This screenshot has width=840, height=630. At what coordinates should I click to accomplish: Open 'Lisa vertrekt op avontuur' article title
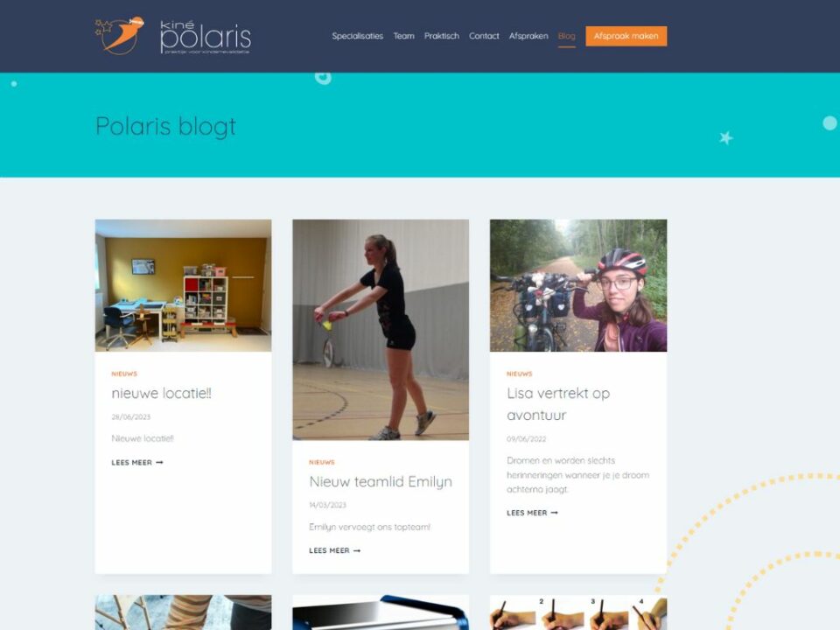pos(558,404)
